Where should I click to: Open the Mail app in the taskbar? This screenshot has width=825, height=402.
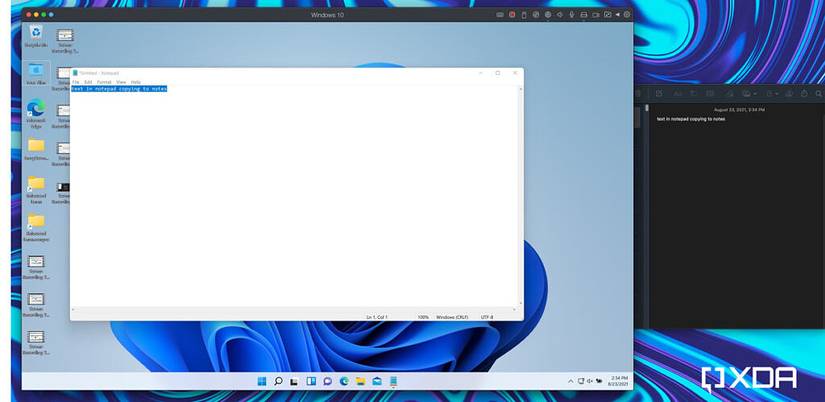[x=377, y=381]
